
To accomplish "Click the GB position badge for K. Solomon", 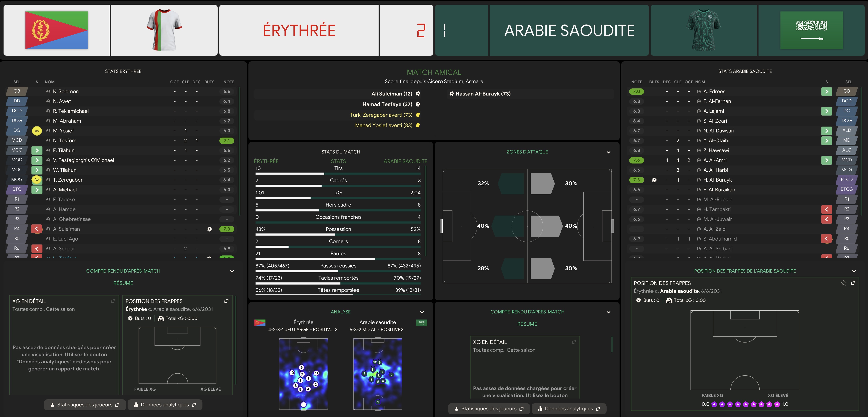I will pos(17,91).
